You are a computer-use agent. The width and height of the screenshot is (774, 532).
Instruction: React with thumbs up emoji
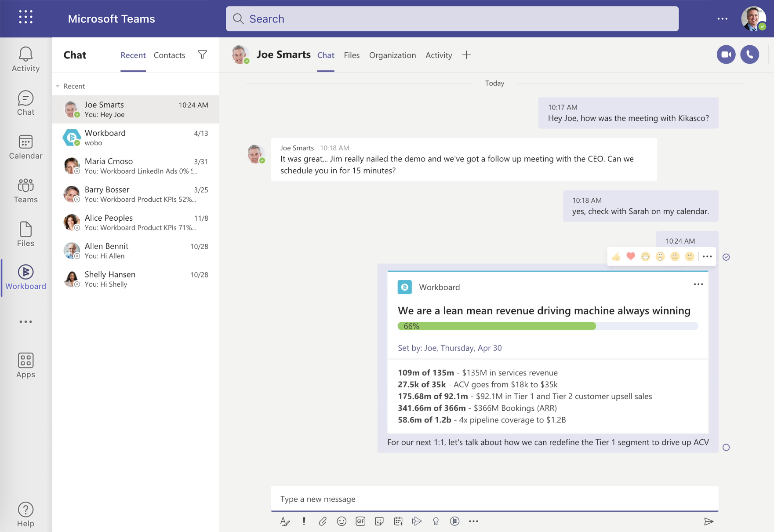click(x=616, y=257)
